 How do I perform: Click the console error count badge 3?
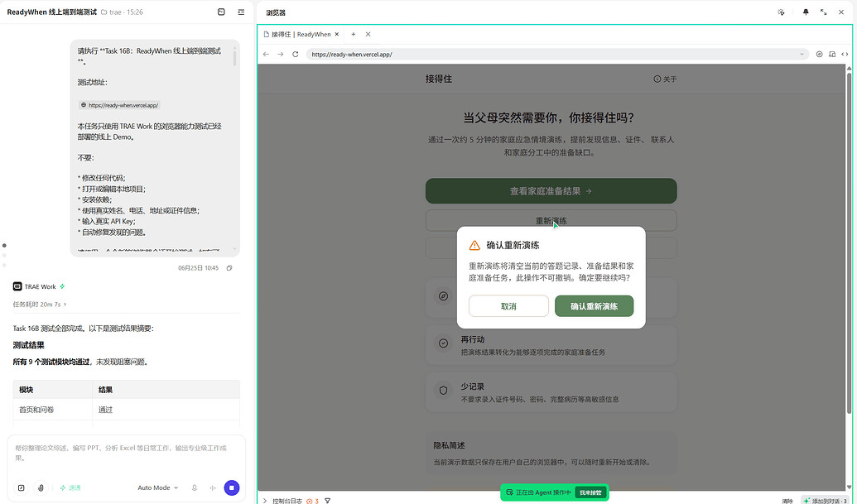313,501
